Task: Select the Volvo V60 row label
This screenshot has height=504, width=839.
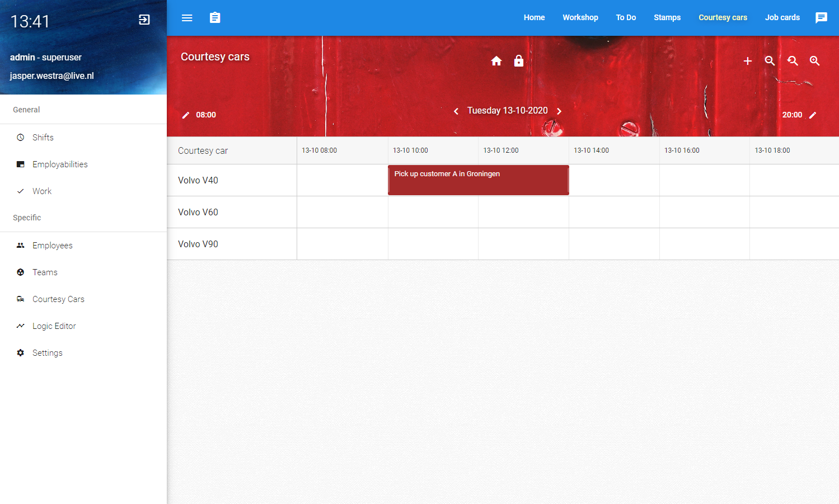Action: coord(198,212)
